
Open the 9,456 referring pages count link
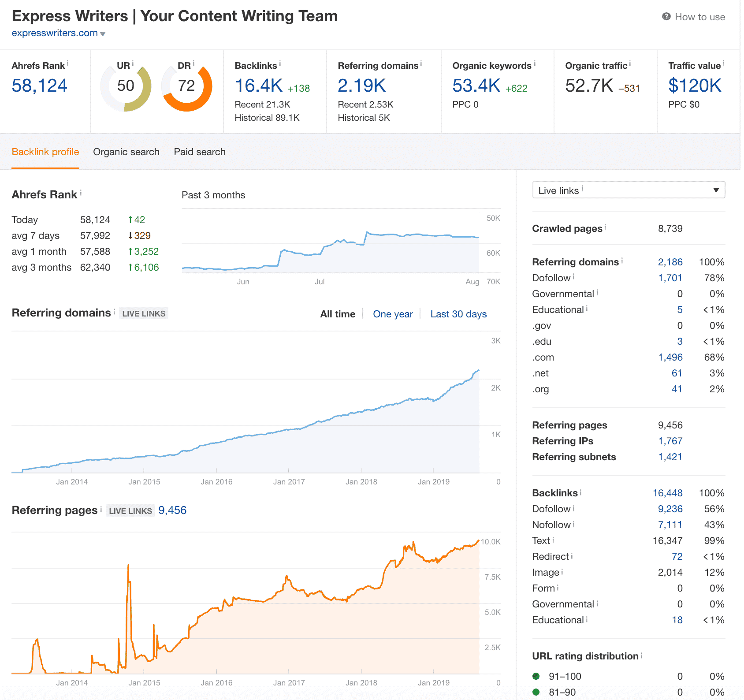point(172,510)
